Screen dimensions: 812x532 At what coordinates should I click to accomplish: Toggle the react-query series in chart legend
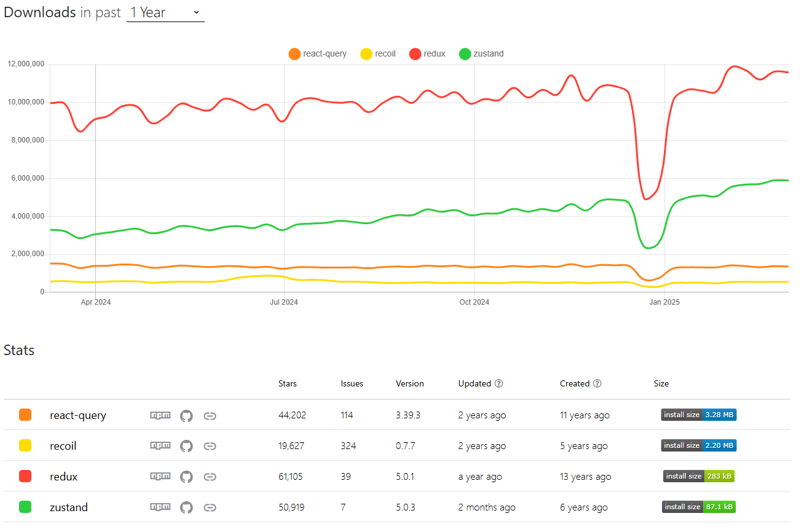tap(318, 54)
